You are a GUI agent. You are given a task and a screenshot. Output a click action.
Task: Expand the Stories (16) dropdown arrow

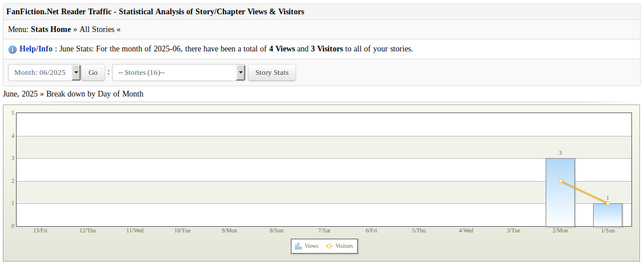[241, 73]
